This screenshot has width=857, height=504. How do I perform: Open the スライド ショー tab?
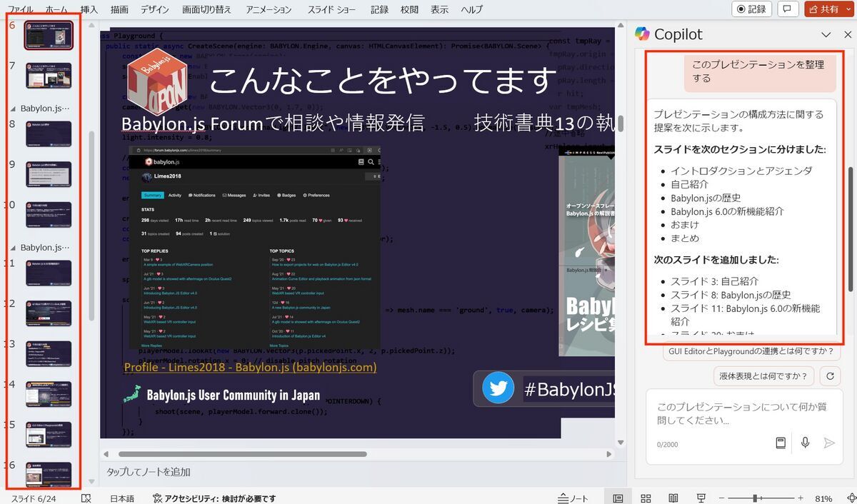[x=332, y=9]
